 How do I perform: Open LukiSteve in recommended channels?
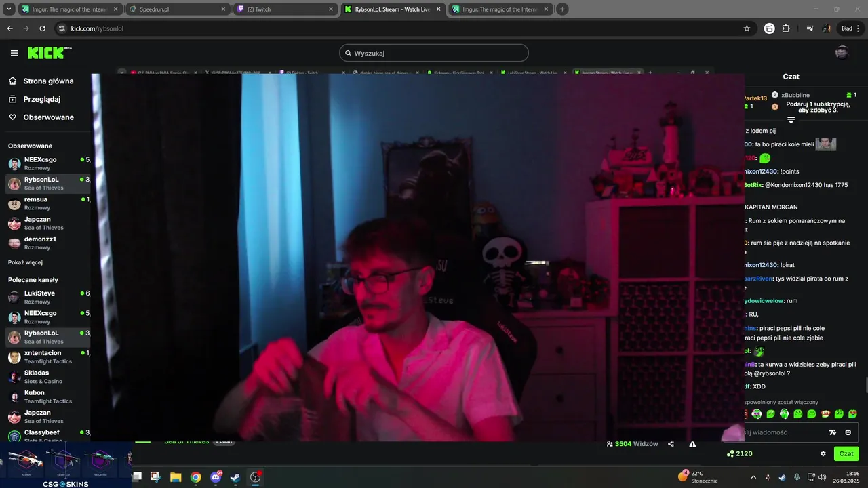click(x=47, y=297)
